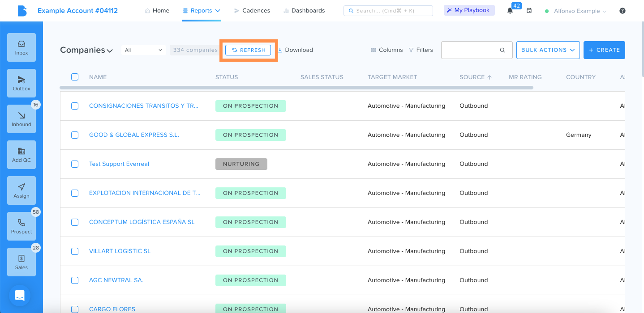The width and height of the screenshot is (644, 313).
Task: Click the Create button
Action: (604, 50)
